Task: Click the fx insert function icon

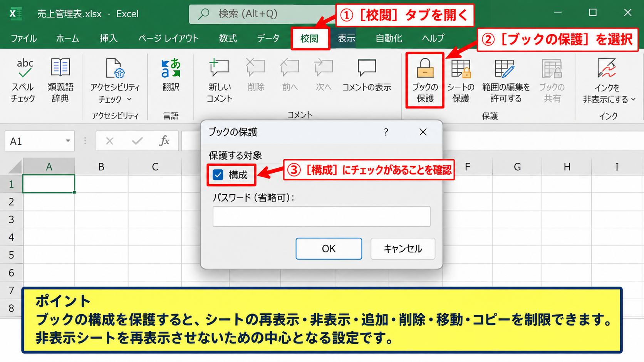Action: 164,141
